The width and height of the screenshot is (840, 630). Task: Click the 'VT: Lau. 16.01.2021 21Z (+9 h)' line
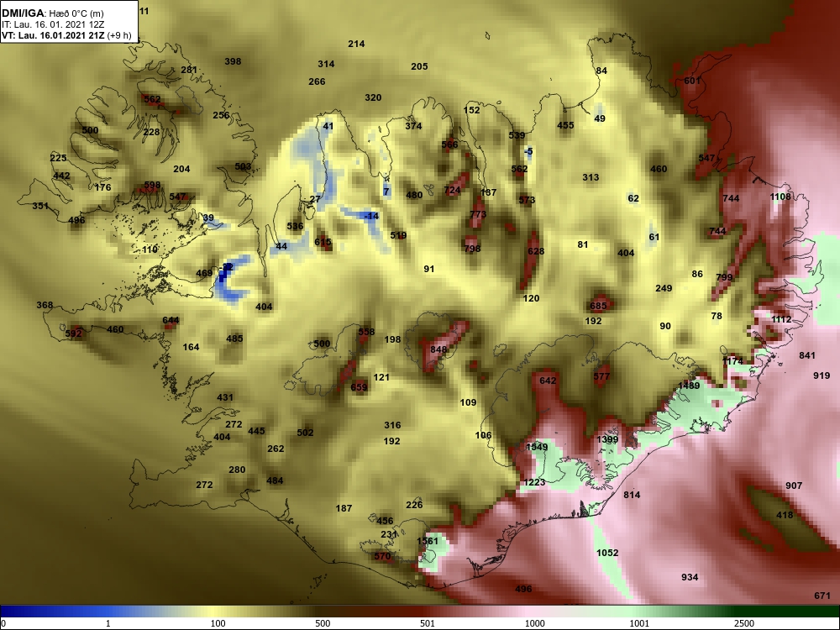pos(66,36)
